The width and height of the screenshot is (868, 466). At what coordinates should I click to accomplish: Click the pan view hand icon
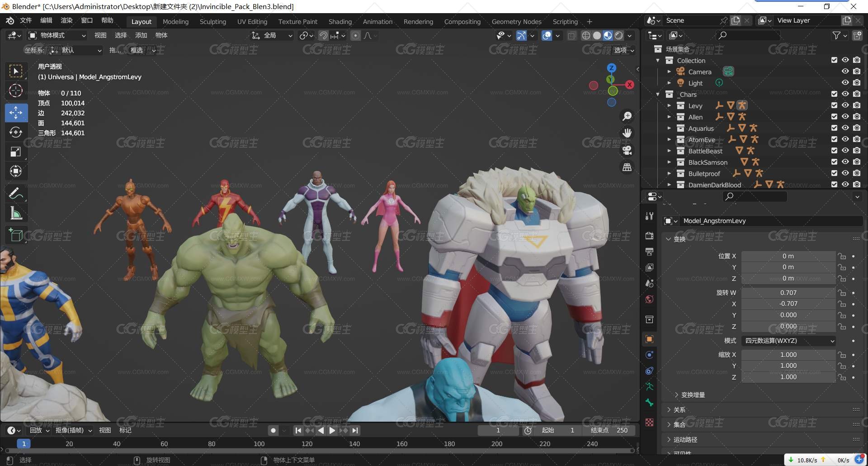627,133
